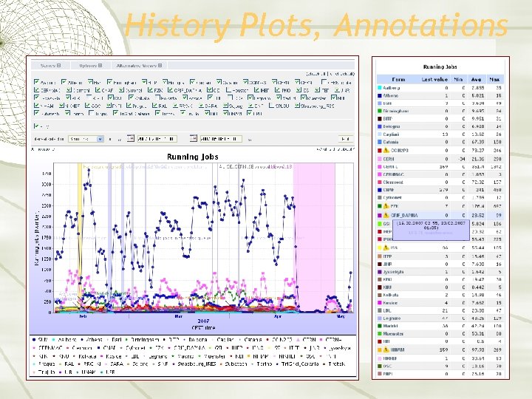Expand the Options panel

point(100,66)
